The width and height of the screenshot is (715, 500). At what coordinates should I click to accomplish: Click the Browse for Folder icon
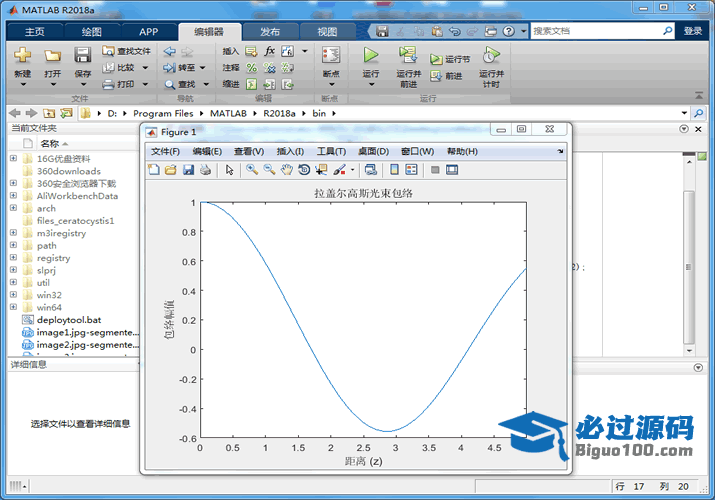[x=67, y=113]
